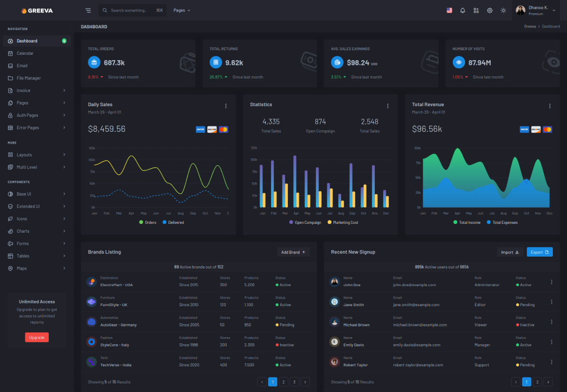This screenshot has width=567, height=392.
Task: Click AutoGear - Germany brand logo
Action: click(92, 322)
